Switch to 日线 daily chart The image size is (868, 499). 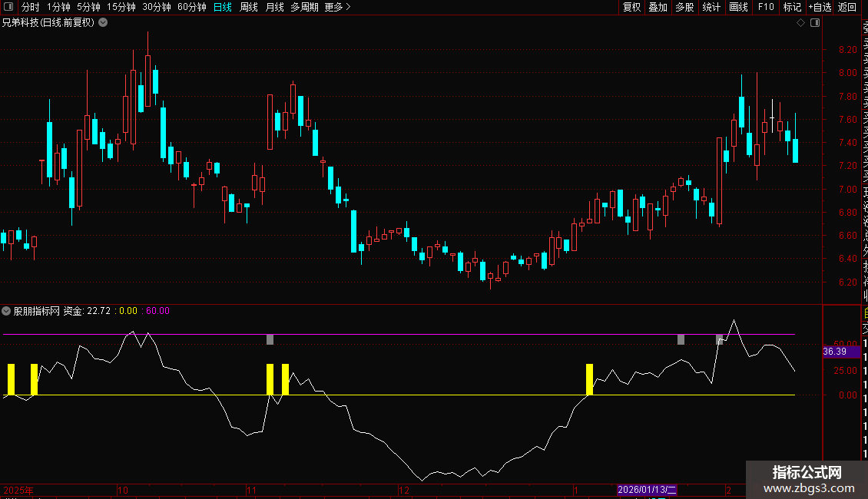click(x=223, y=7)
